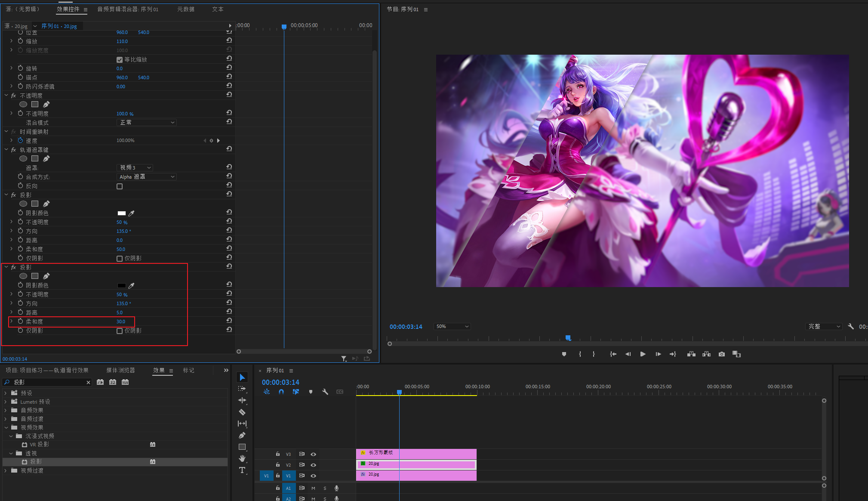Select the Pen tool in toolbar

tap(242, 435)
